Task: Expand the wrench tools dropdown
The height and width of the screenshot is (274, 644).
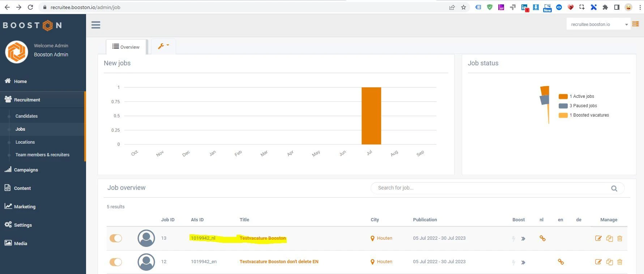Action: pos(163,46)
